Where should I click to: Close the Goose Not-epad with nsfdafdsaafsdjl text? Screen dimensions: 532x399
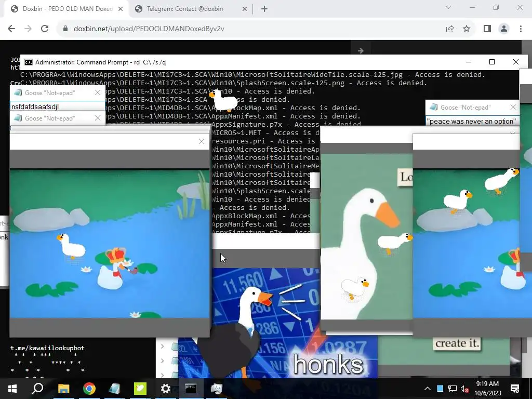point(98,92)
